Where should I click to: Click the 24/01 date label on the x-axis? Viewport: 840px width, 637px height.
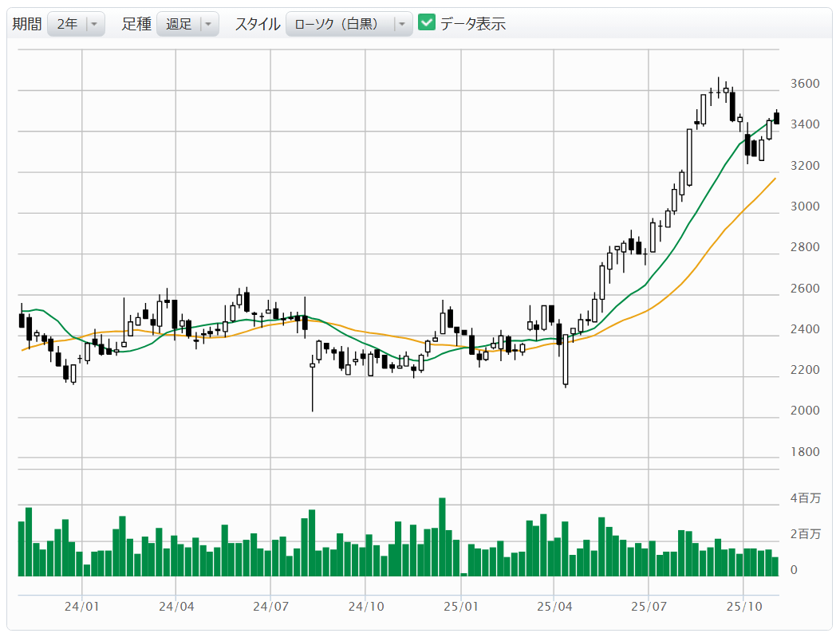82,606
